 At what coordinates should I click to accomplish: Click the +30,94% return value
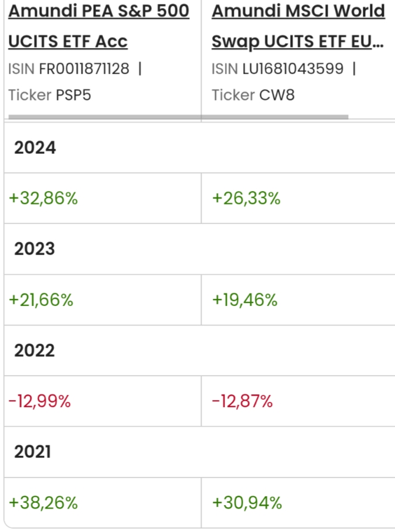[x=247, y=503]
